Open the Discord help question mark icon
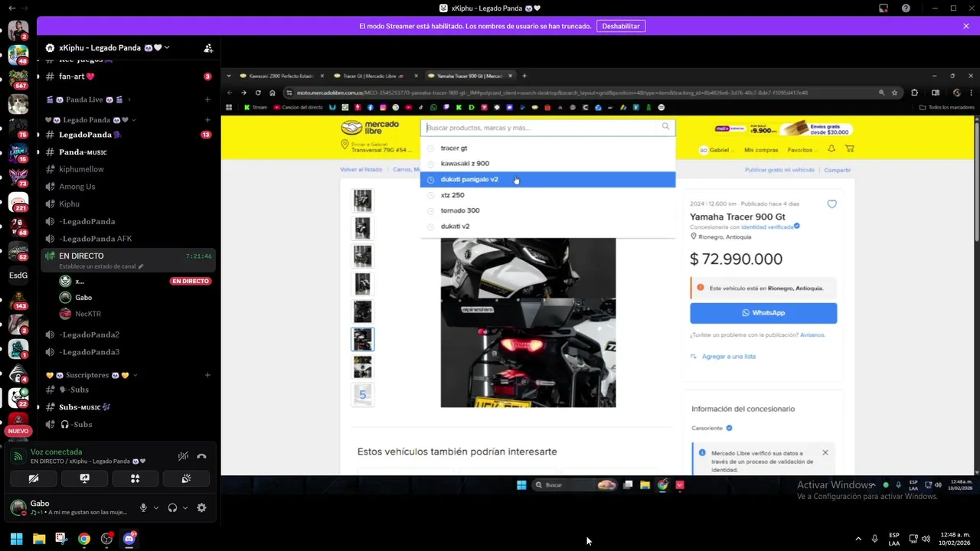Screen dimensions: 980x551 pyautogui.click(x=906, y=8)
